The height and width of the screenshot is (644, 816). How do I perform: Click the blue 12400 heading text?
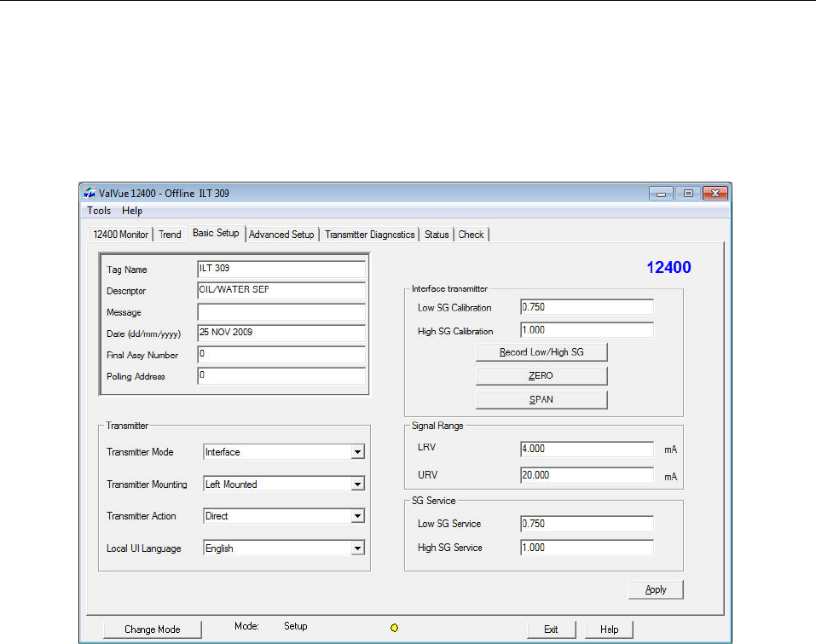point(668,267)
